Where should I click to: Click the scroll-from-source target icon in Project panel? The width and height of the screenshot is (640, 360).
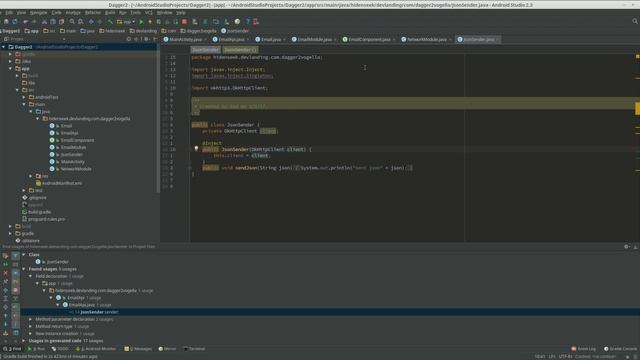click(x=129, y=39)
